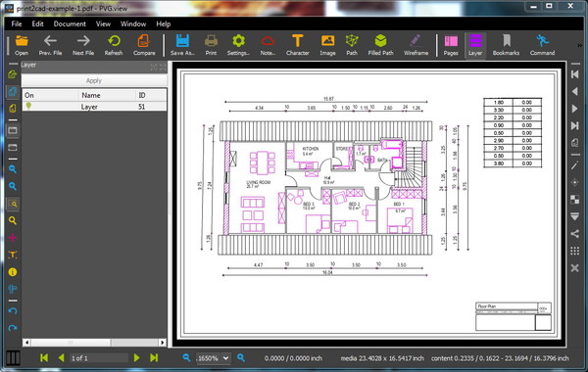The height and width of the screenshot is (372, 588).
Task: Click the blue pages sidebar icon
Action: click(x=13, y=91)
